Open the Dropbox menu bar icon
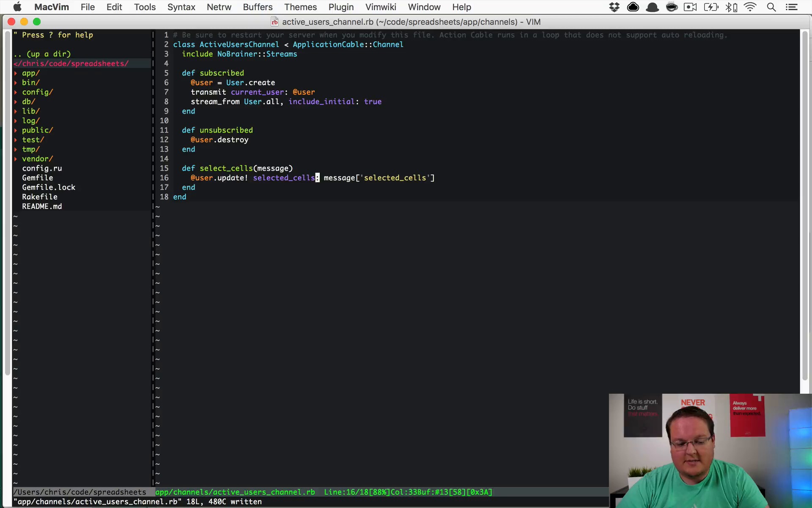The width and height of the screenshot is (812, 508). click(x=614, y=7)
